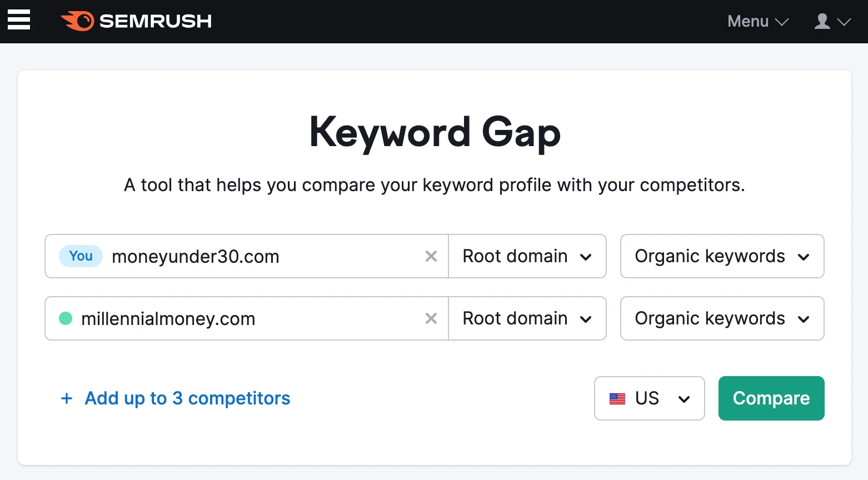The image size is (868, 480).
Task: Open the Root domain selector for moneyunder30.com
Action: (527, 256)
